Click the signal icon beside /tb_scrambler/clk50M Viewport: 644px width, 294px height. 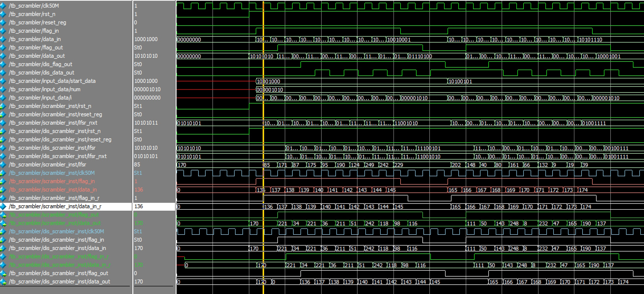[3, 6]
